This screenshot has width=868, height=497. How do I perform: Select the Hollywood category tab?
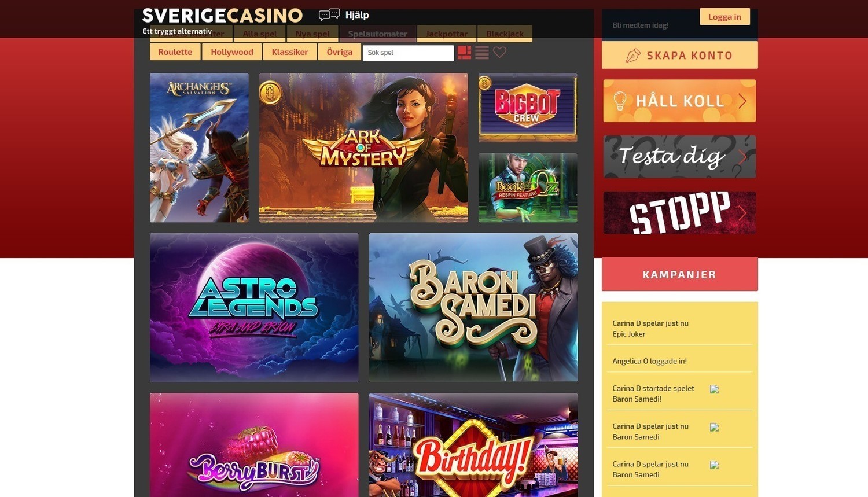pyautogui.click(x=232, y=52)
